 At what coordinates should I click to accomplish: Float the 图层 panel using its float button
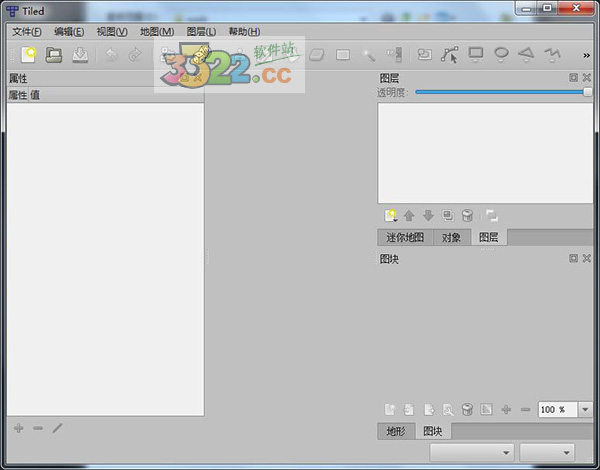pos(574,78)
